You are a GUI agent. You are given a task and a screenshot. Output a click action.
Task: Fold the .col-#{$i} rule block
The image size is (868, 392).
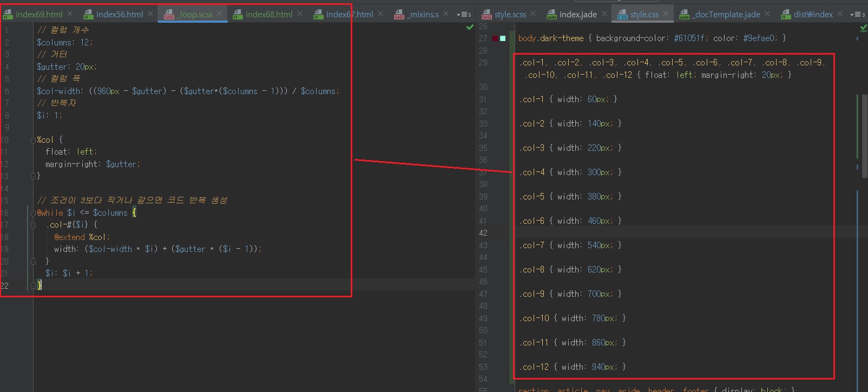33,225
